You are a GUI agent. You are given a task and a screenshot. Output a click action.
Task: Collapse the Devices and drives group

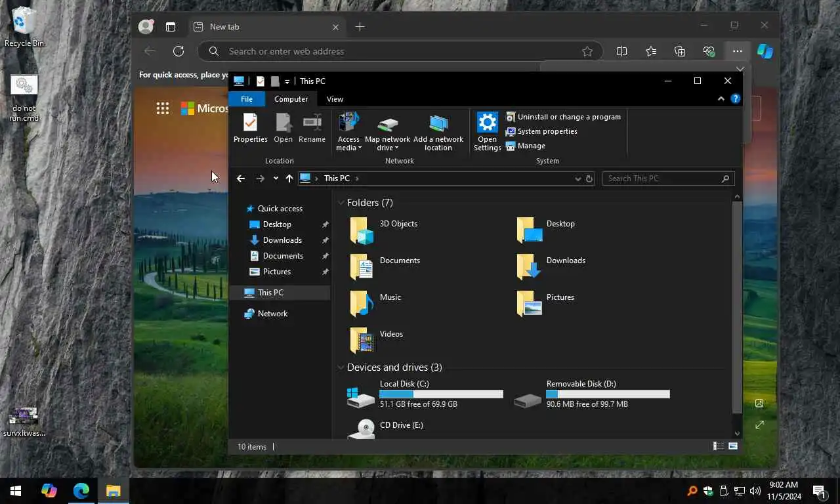(x=341, y=367)
